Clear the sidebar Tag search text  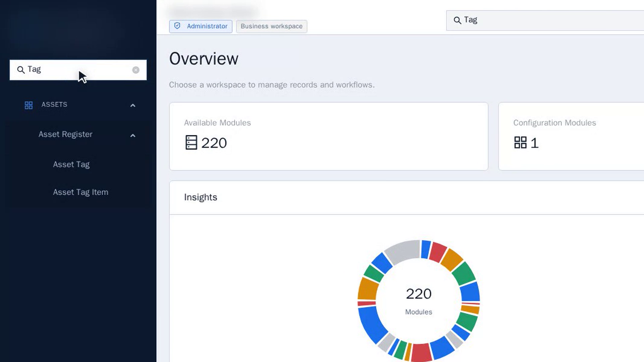click(x=136, y=70)
